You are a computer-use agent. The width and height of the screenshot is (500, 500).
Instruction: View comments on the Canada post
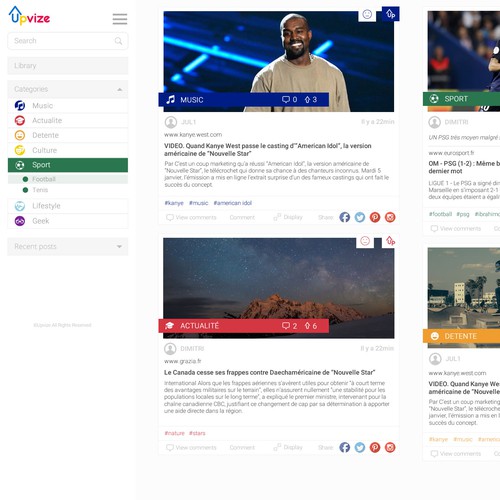(x=191, y=448)
